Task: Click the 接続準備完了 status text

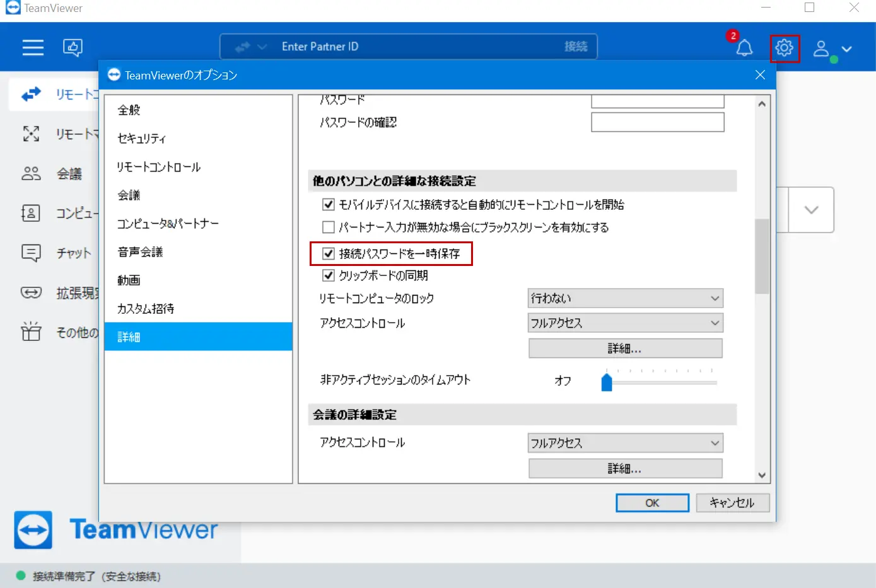Action: coord(96,576)
